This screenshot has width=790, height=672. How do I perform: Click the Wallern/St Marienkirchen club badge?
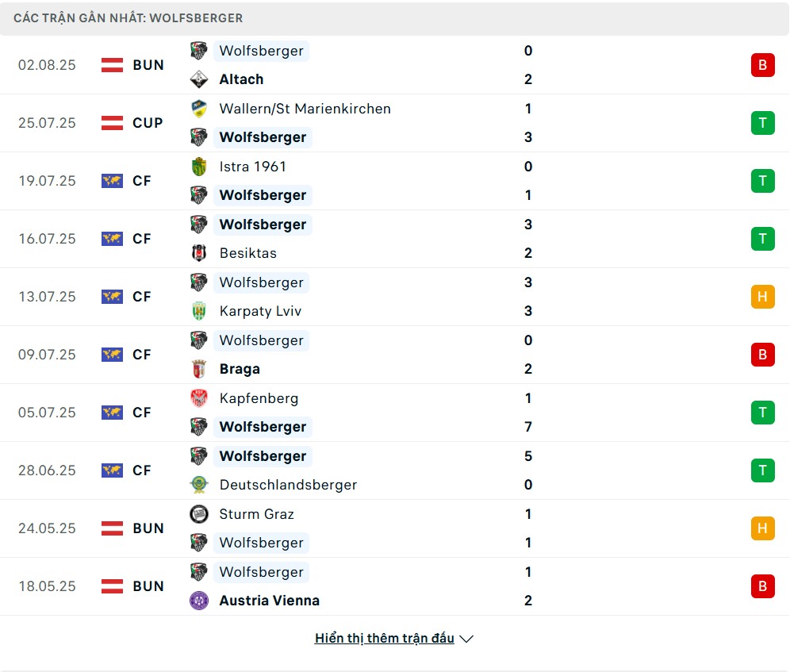[198, 109]
